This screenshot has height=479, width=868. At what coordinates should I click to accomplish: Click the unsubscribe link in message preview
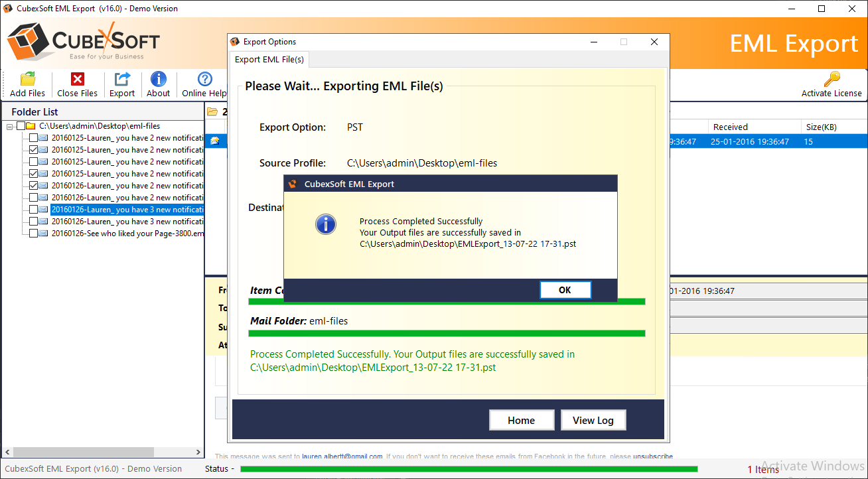[652, 456]
